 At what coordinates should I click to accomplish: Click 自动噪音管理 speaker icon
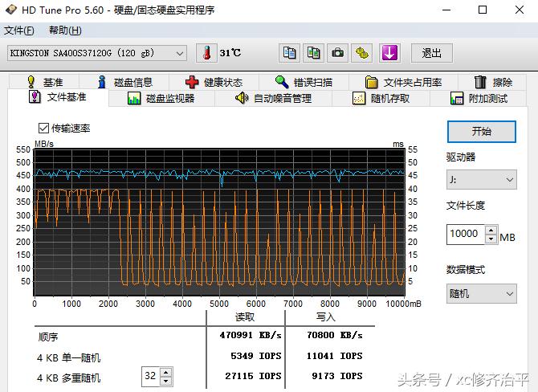(x=242, y=98)
